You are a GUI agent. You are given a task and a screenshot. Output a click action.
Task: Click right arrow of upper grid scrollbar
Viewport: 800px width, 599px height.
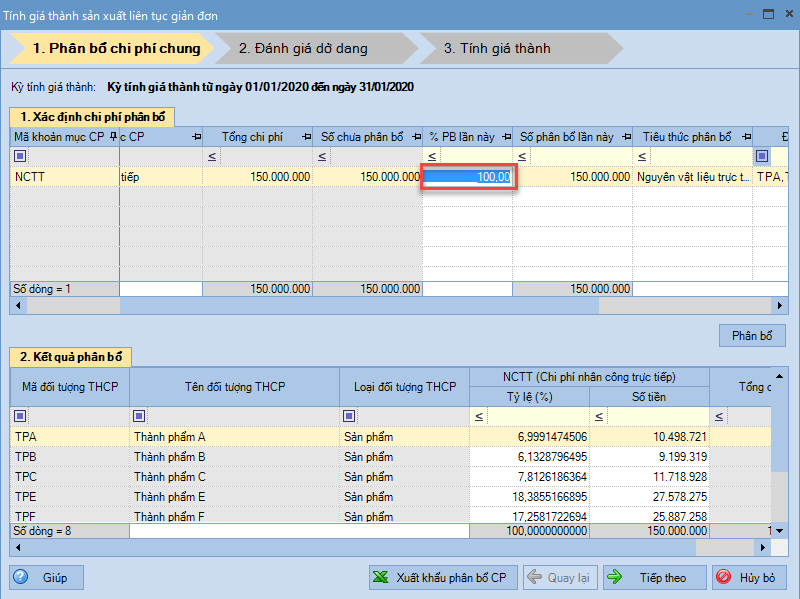tap(780, 306)
